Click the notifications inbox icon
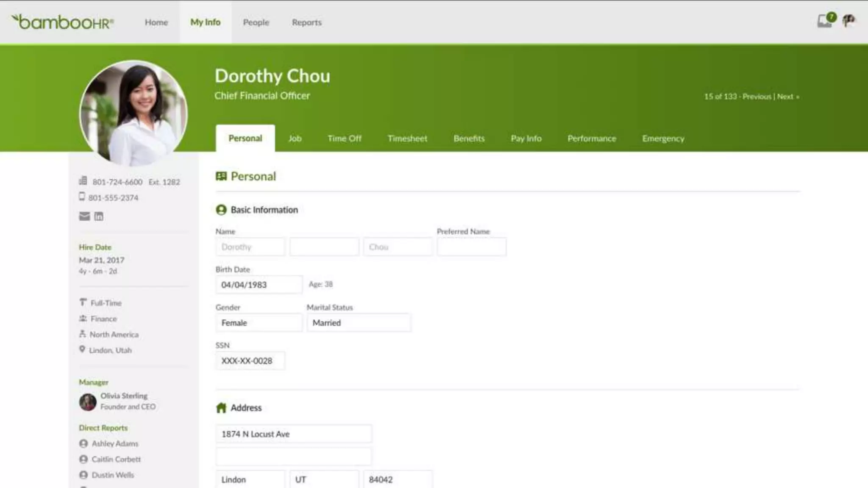The height and width of the screenshot is (488, 868). point(824,20)
